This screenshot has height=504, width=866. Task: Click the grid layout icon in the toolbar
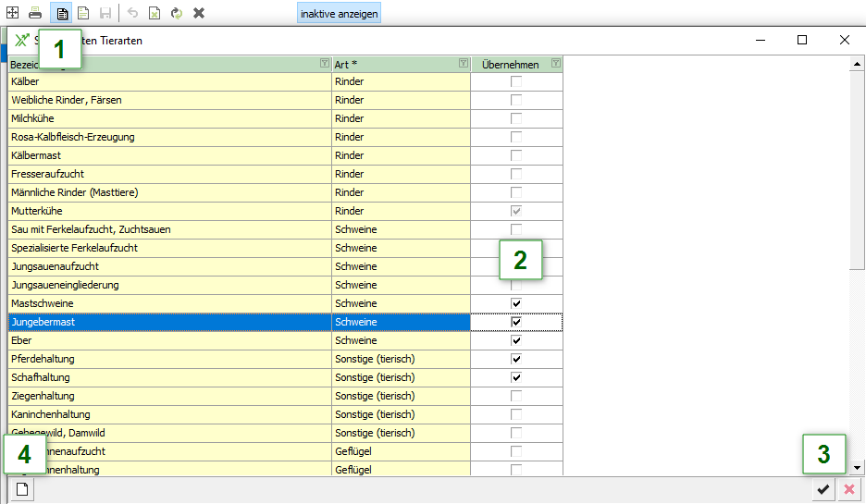[x=12, y=13]
